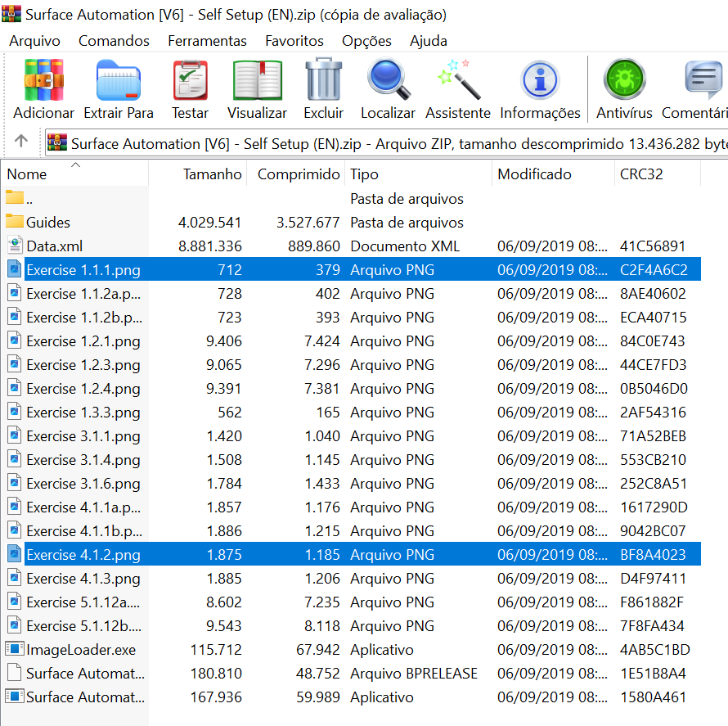The width and height of the screenshot is (728, 726).
Task: Open the Favoritos menu
Action: (x=294, y=41)
